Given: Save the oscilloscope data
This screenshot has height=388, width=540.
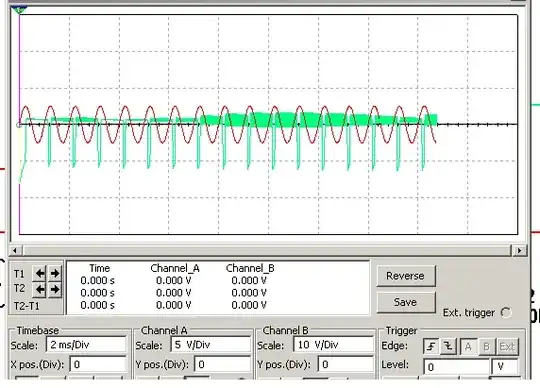Looking at the screenshot, I should [406, 302].
